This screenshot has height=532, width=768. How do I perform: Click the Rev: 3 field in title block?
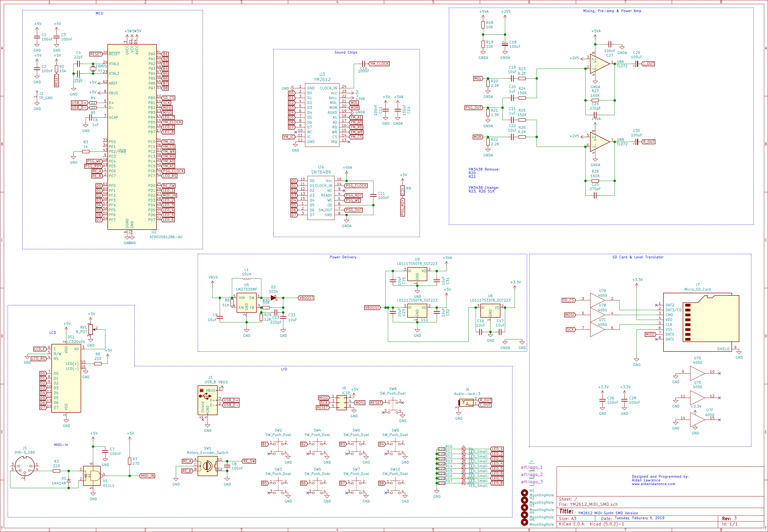(x=729, y=518)
